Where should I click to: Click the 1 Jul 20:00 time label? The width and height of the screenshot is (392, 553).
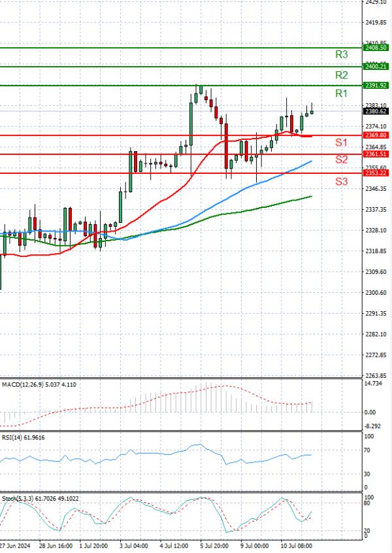(x=93, y=546)
